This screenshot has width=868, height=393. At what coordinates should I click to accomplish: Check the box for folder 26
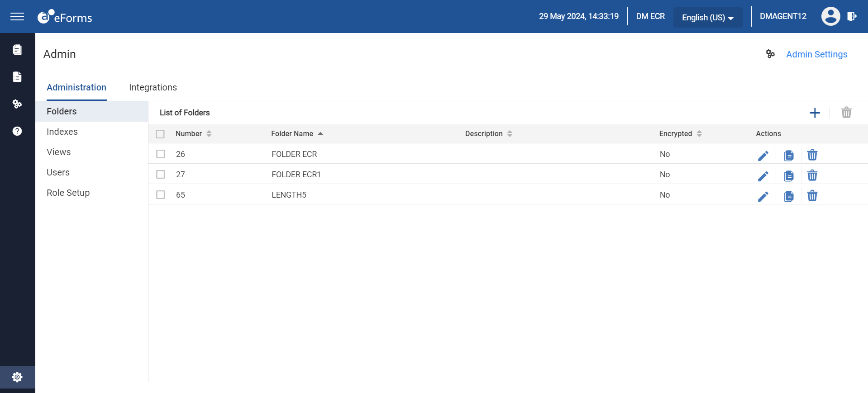[161, 154]
